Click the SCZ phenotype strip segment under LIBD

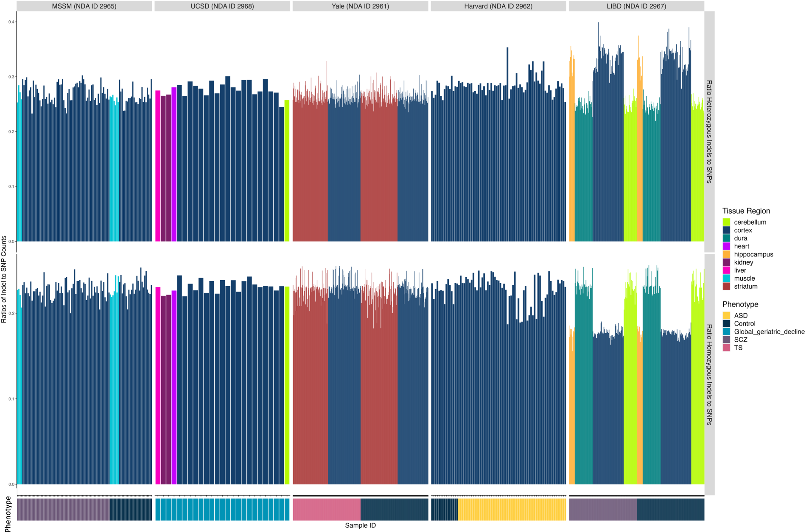point(603,510)
